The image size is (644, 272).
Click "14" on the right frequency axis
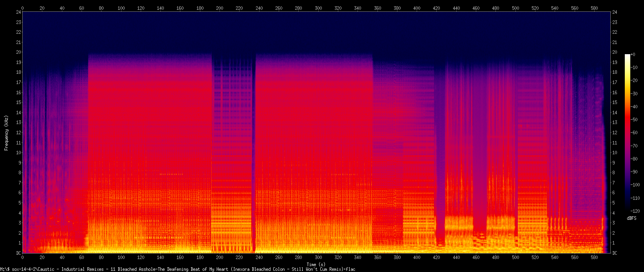coord(615,113)
